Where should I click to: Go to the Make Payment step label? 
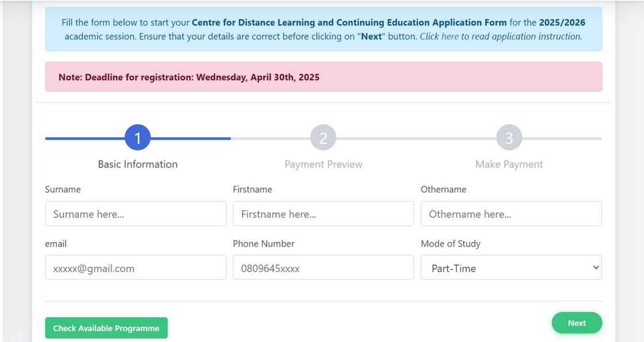point(509,164)
